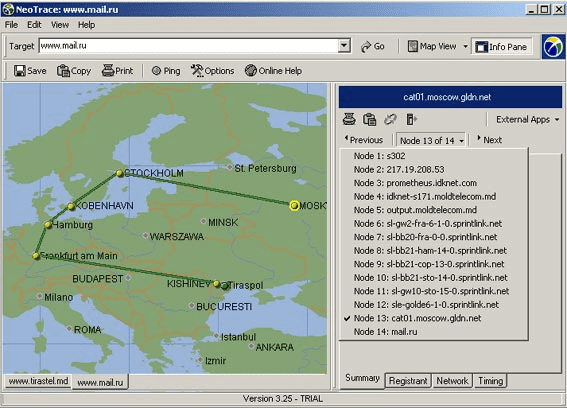
Task: Click the Frankfurt am Main node marker
Action: (x=36, y=256)
